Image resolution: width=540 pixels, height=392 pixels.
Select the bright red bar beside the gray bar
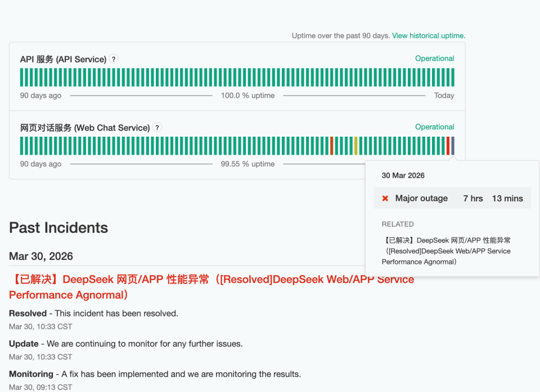(x=448, y=146)
